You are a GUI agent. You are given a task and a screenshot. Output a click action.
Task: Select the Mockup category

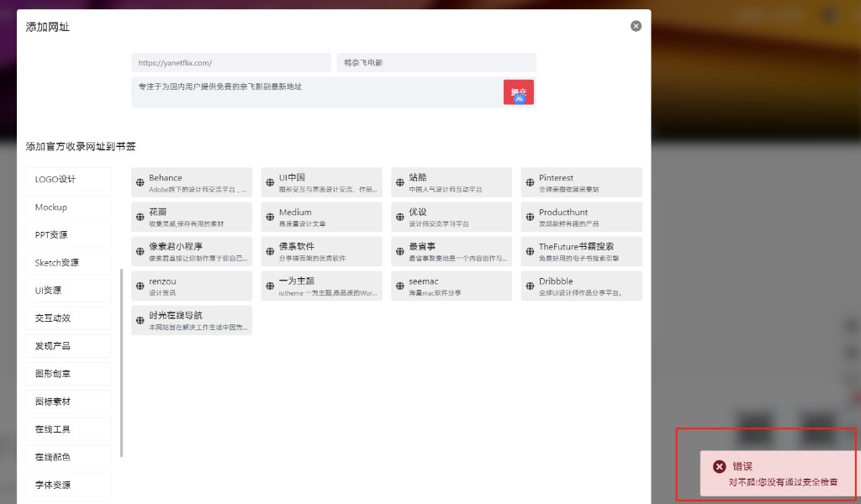(x=69, y=207)
